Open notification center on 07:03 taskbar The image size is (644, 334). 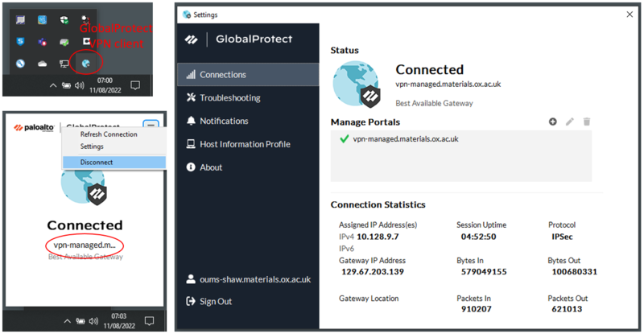[150, 320]
